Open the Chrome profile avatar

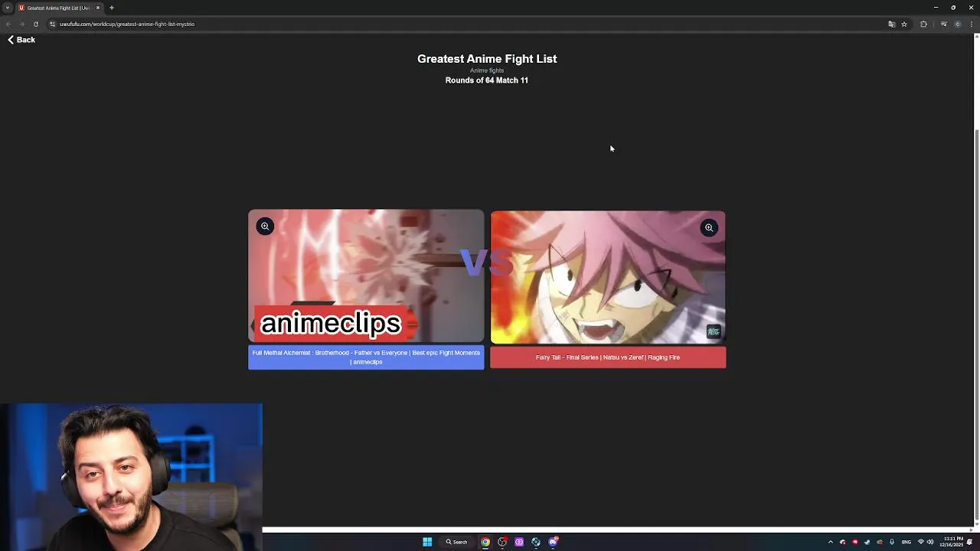pyautogui.click(x=957, y=24)
